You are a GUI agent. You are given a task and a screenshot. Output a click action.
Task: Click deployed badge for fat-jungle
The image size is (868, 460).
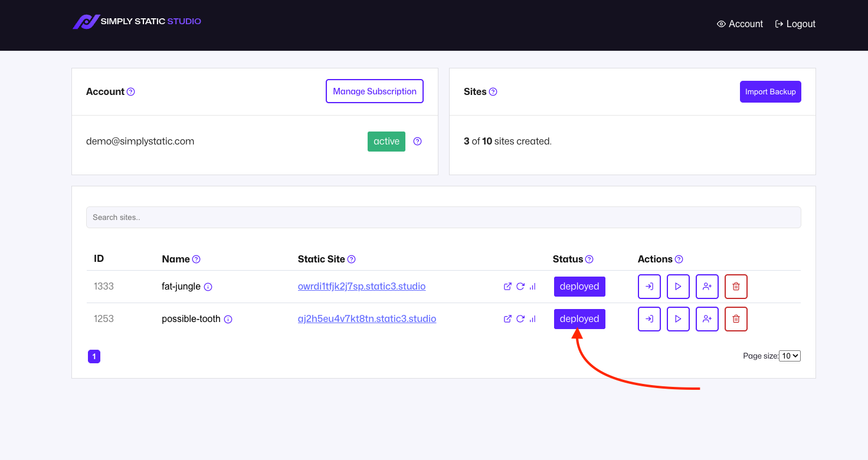click(579, 287)
